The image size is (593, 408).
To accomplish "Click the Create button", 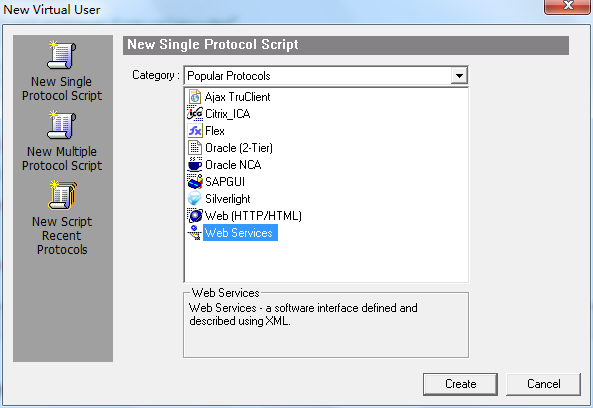I will click(x=460, y=384).
